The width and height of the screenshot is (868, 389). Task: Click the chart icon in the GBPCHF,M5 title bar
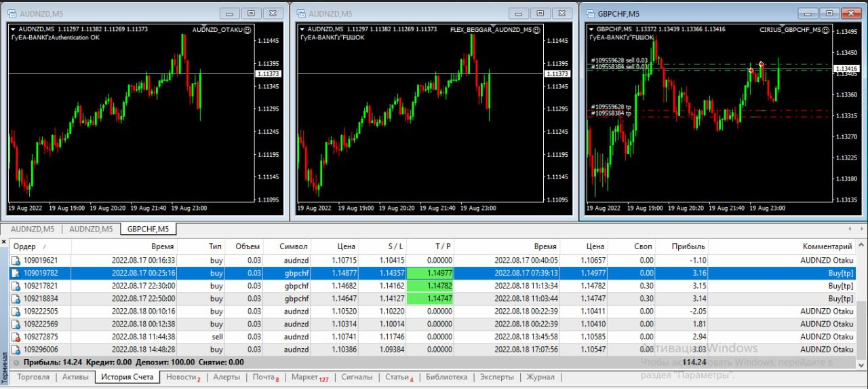tap(588, 13)
